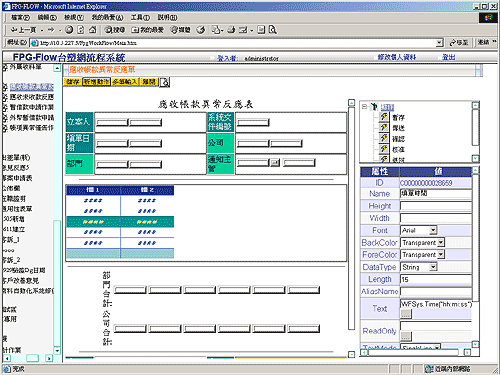Open the 檔案(F) menu

(20, 17)
